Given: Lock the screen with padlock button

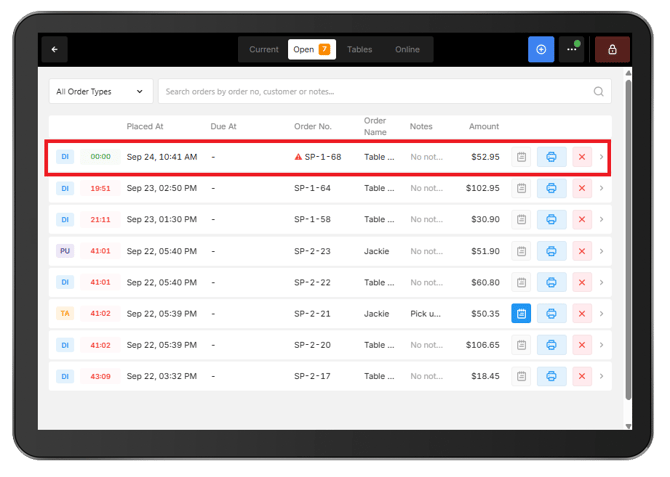Looking at the screenshot, I should (x=612, y=50).
